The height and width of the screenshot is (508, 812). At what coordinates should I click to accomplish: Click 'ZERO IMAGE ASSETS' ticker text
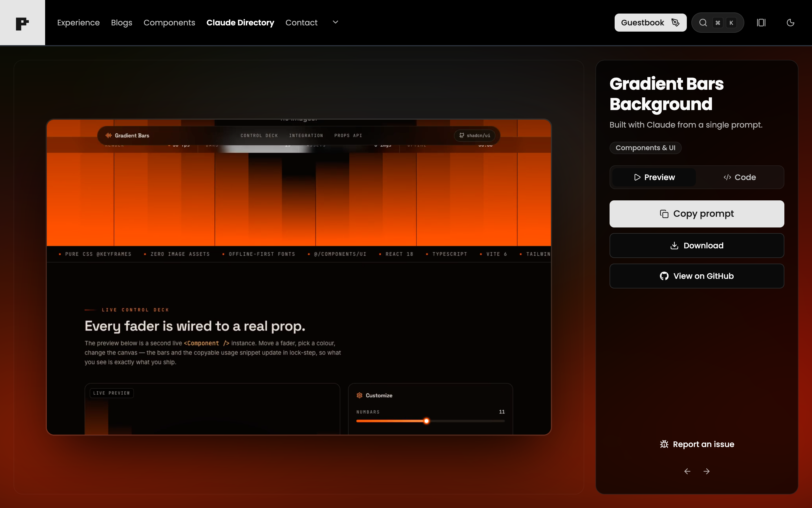180,254
